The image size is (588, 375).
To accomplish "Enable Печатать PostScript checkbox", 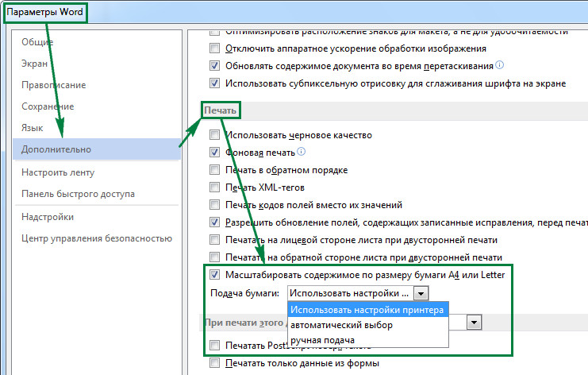I will [214, 345].
